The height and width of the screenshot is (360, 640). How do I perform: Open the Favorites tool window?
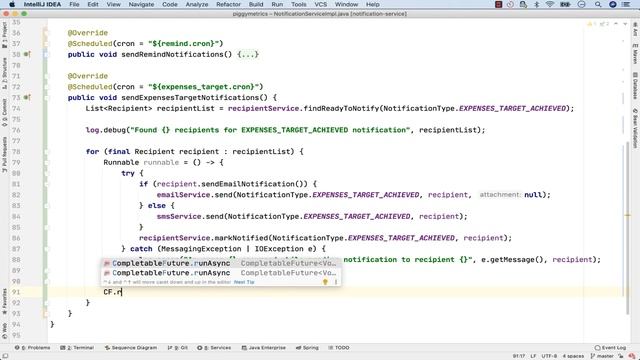[4, 301]
